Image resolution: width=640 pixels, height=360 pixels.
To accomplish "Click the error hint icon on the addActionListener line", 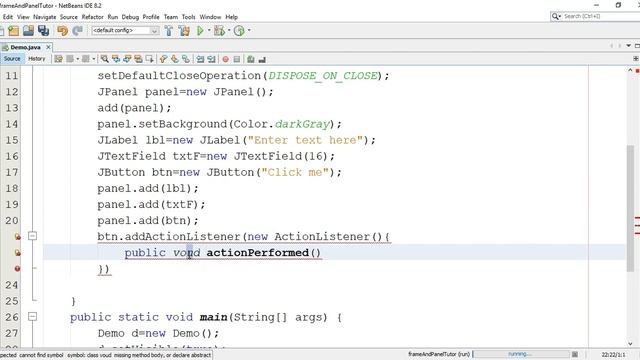I will [x=17, y=236].
